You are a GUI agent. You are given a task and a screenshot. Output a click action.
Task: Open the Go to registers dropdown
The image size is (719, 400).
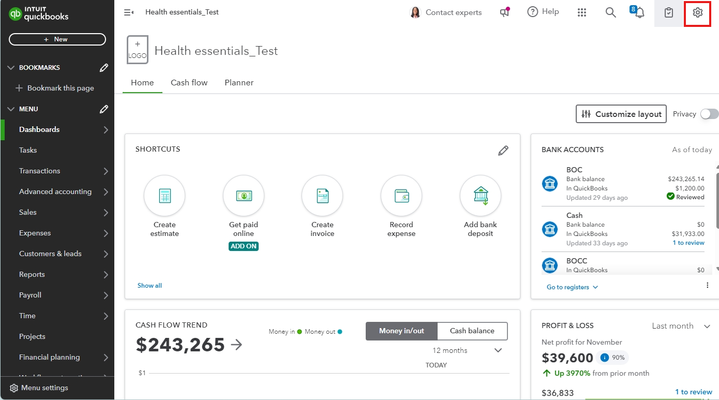(572, 287)
